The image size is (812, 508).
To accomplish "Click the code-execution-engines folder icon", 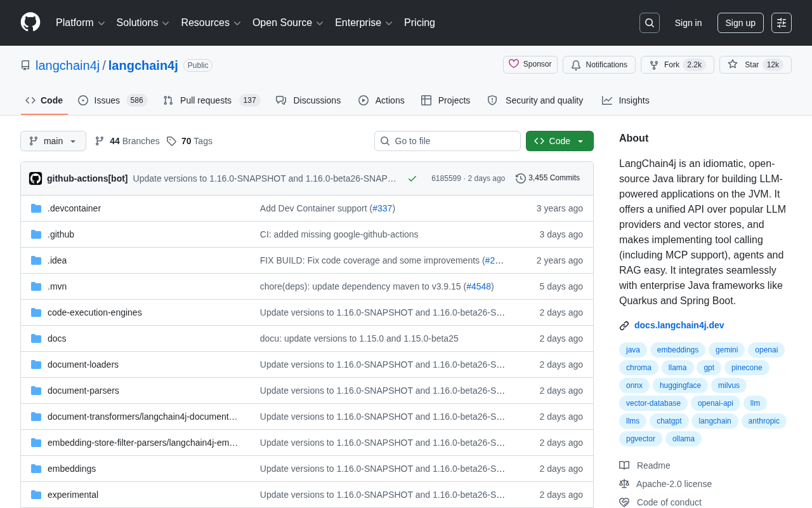I will 36,312.
